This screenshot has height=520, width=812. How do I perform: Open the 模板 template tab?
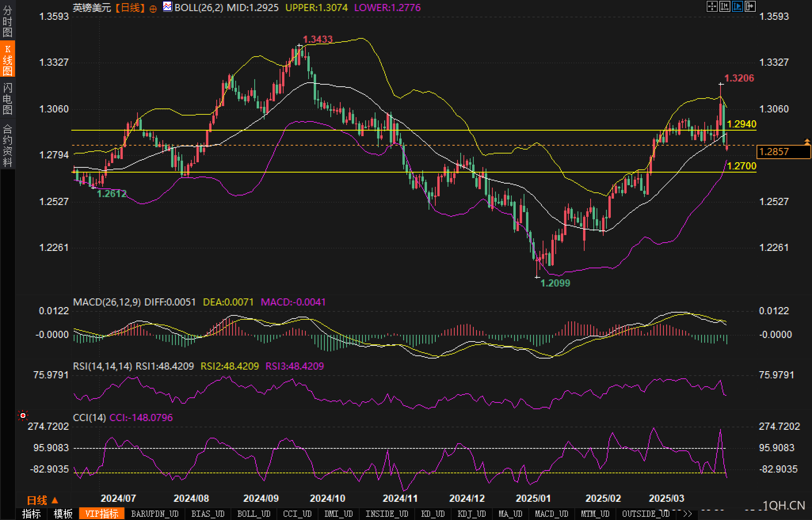(63, 514)
